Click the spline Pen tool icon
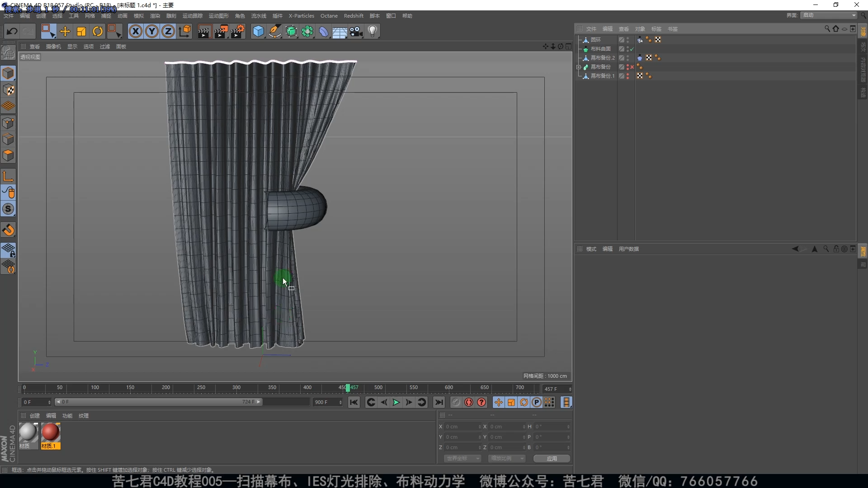 point(275,31)
